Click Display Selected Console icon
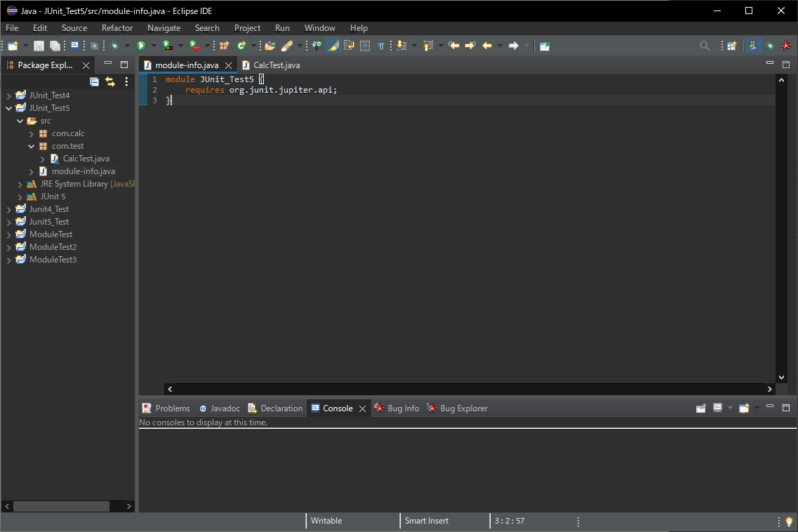This screenshot has height=532, width=798. tap(717, 408)
